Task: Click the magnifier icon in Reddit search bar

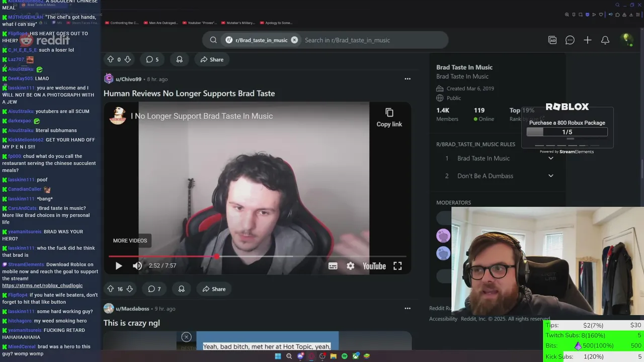Action: pos(213,40)
